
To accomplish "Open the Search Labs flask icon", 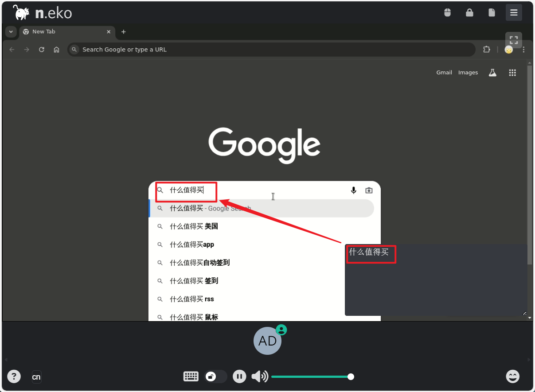I will click(x=492, y=73).
